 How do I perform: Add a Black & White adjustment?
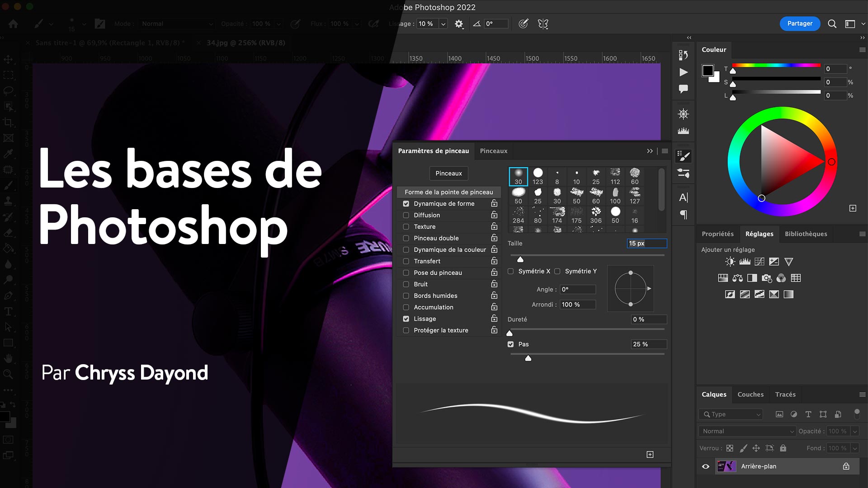pyautogui.click(x=752, y=278)
